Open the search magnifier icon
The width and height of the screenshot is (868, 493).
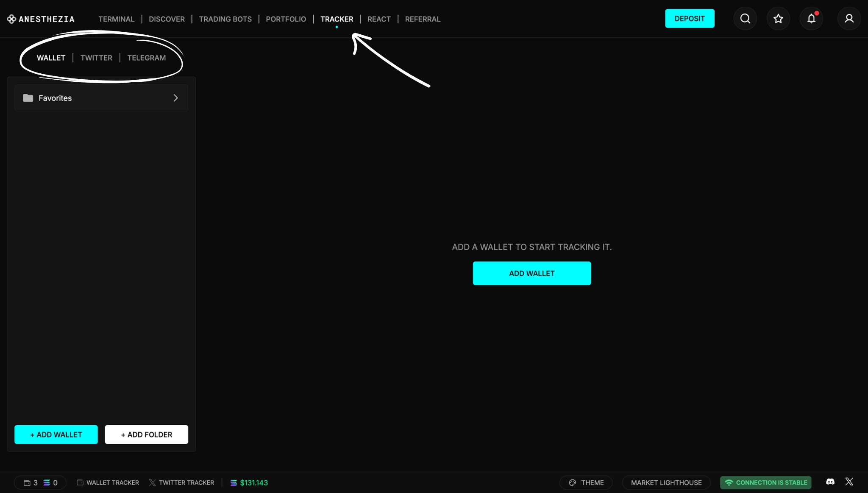[745, 19]
